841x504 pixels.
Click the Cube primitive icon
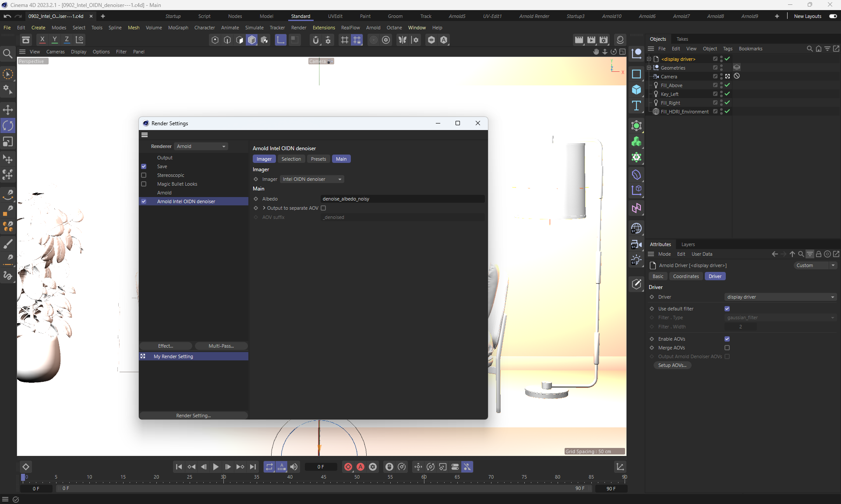(x=636, y=90)
